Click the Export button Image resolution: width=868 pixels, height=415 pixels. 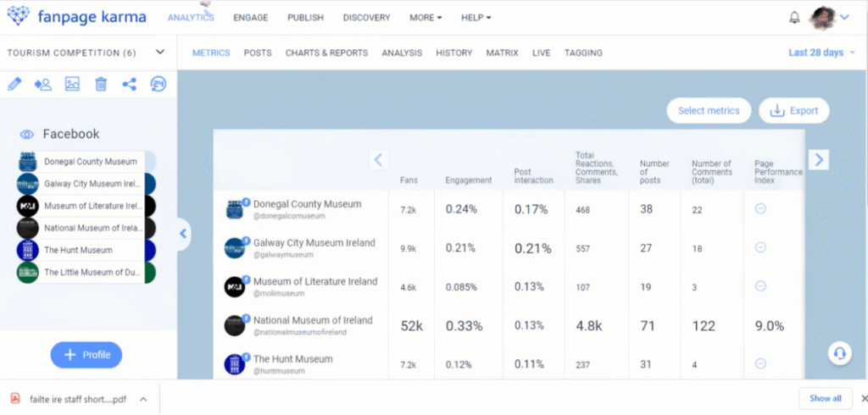click(x=793, y=110)
